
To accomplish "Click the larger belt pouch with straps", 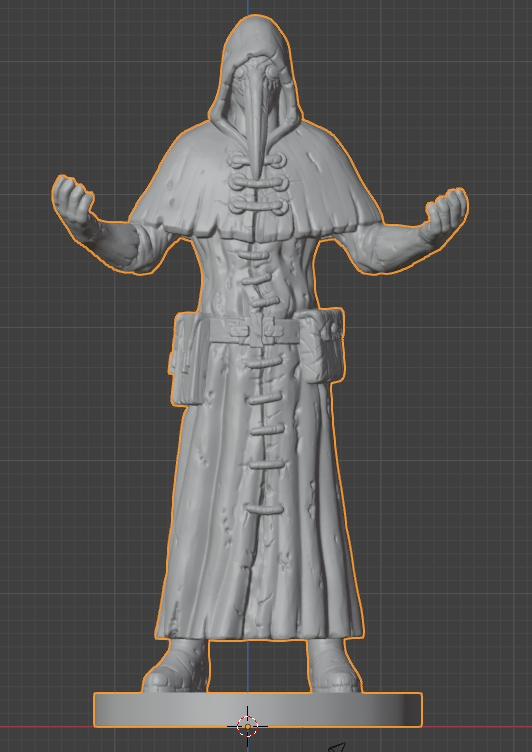I will pyautogui.click(x=189, y=359).
